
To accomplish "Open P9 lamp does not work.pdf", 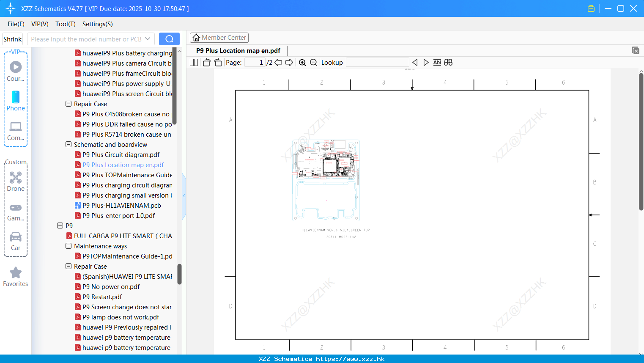I will [121, 317].
